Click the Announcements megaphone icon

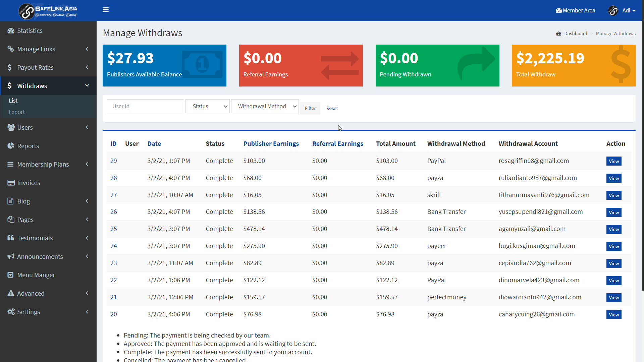[11, 256]
